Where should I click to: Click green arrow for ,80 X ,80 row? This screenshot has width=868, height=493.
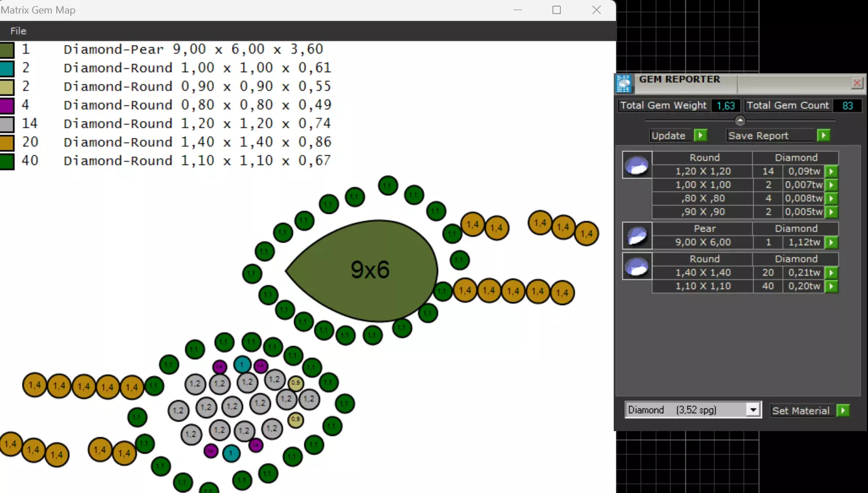click(x=831, y=198)
